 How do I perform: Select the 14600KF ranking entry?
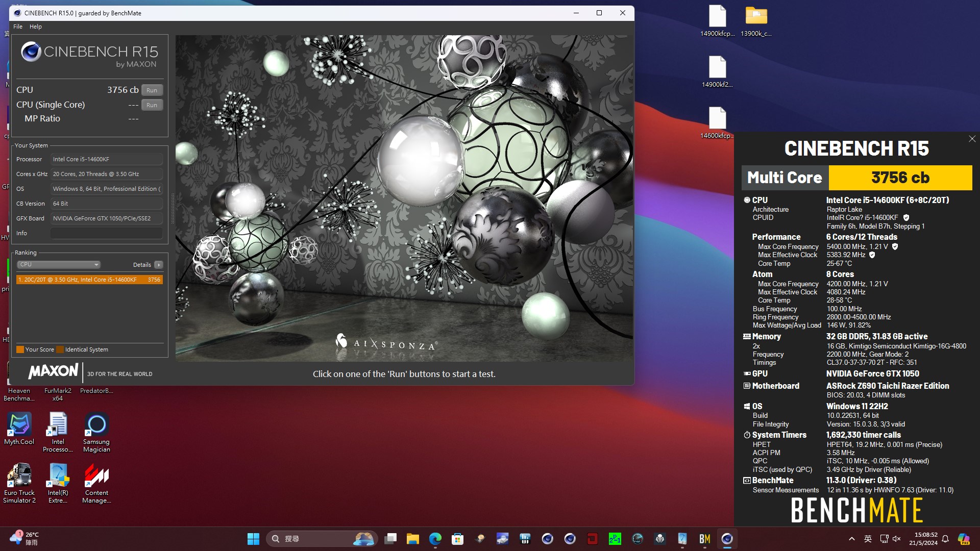(x=89, y=280)
